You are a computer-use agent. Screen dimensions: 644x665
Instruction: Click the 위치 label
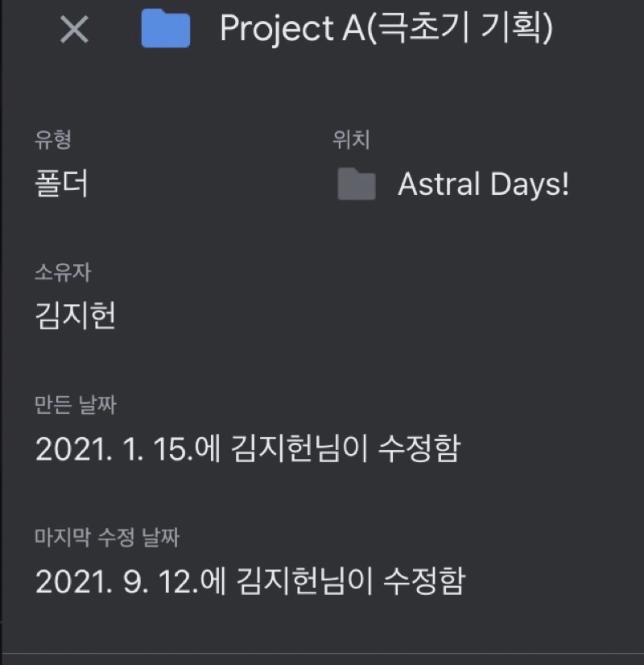[351, 140]
